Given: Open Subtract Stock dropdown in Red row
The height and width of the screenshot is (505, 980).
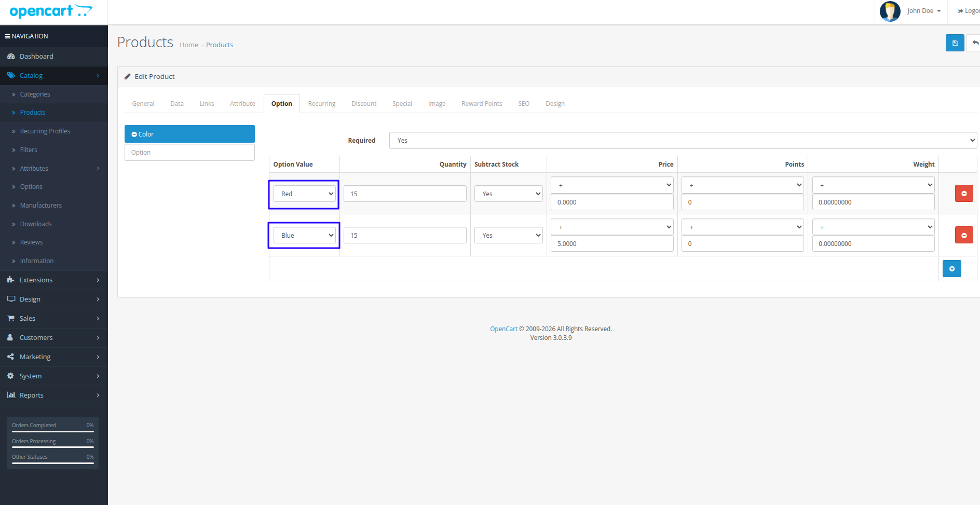Looking at the screenshot, I should (508, 194).
